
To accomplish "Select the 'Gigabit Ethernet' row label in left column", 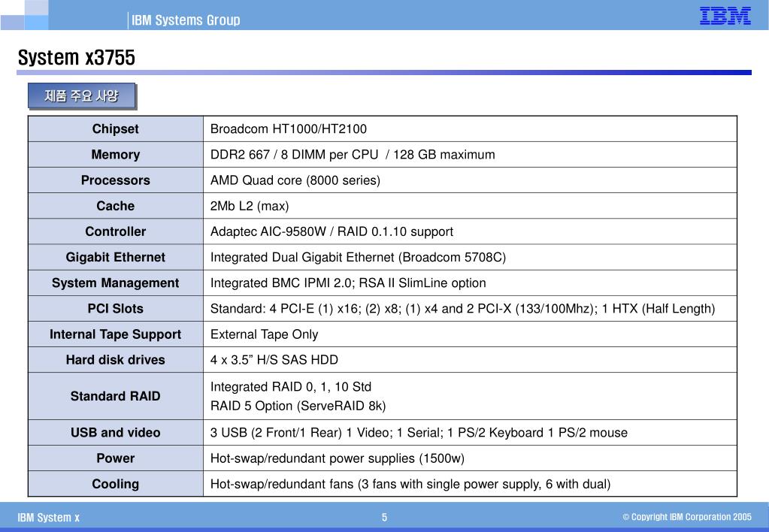I will (115, 257).
